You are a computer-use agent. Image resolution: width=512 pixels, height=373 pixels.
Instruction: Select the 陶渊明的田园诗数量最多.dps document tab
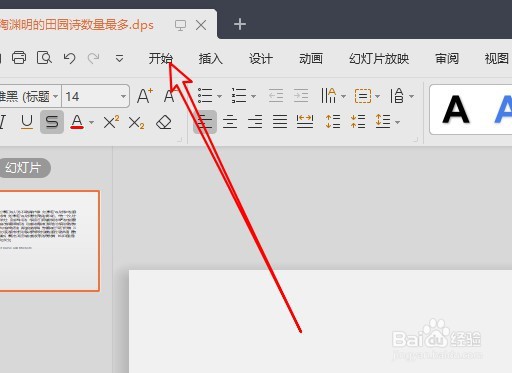point(77,25)
